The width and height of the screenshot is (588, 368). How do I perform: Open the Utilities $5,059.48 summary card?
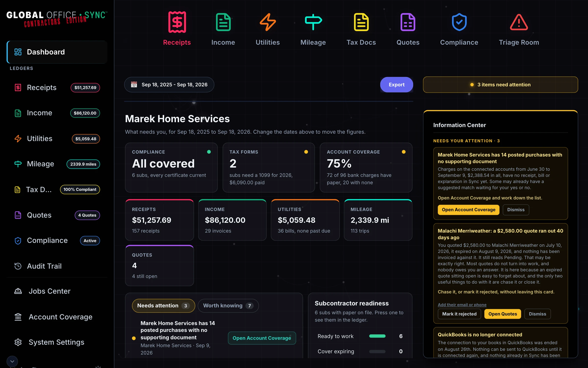[x=305, y=220]
